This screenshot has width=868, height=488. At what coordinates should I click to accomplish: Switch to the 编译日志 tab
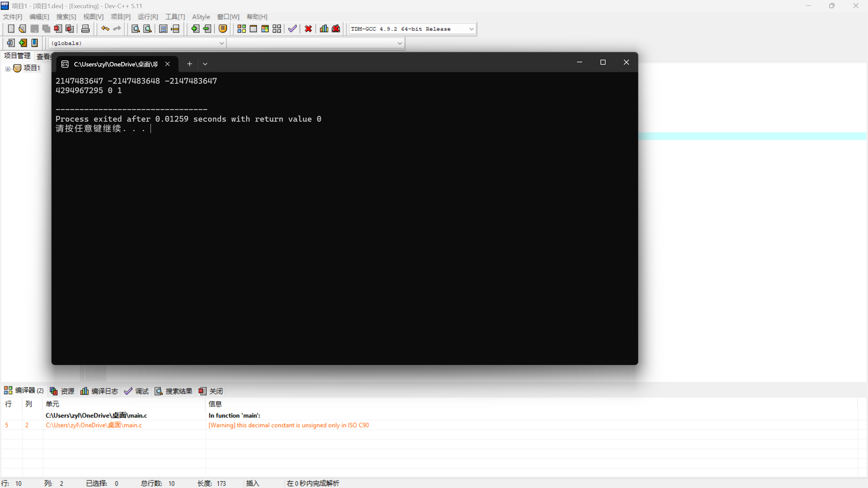click(99, 391)
